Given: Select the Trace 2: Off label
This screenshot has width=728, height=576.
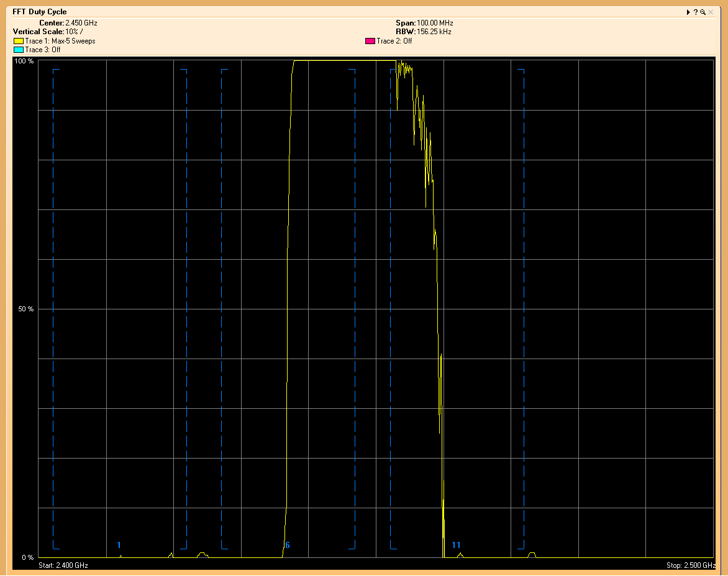Looking at the screenshot, I should 394,41.
